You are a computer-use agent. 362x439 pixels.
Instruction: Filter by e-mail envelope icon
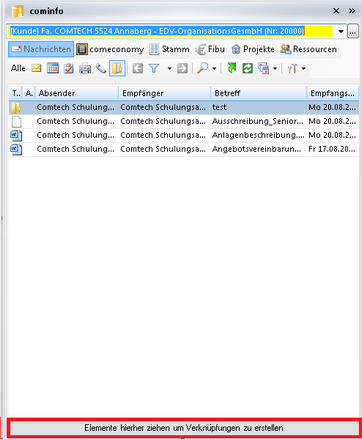click(36, 69)
